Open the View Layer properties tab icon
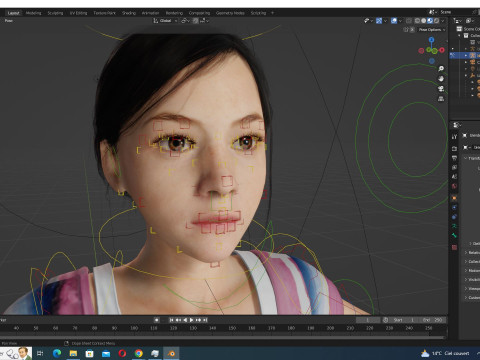This screenshot has width=480, height=360. pyautogui.click(x=454, y=167)
